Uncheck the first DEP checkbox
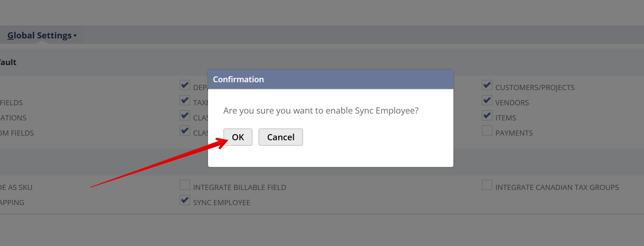644x246 pixels. (x=184, y=85)
